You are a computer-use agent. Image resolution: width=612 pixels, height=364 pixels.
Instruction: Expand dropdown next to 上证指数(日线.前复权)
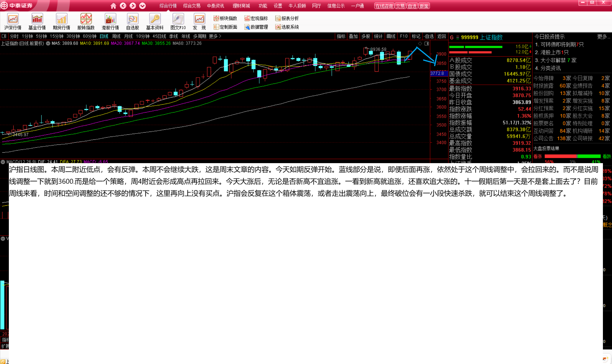coord(48,43)
